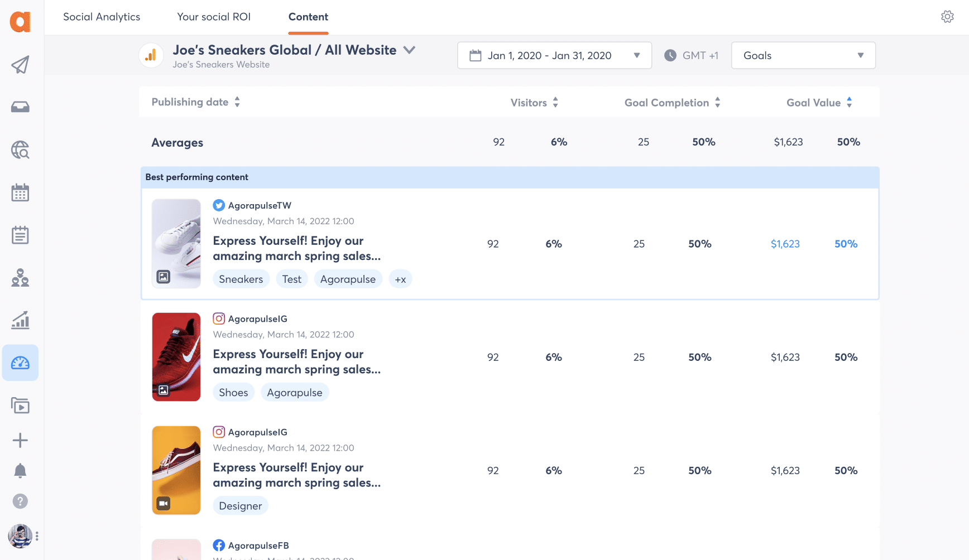Click the Facebook icon next to AgorapulseFB
This screenshot has height=560, width=969.
(x=219, y=545)
